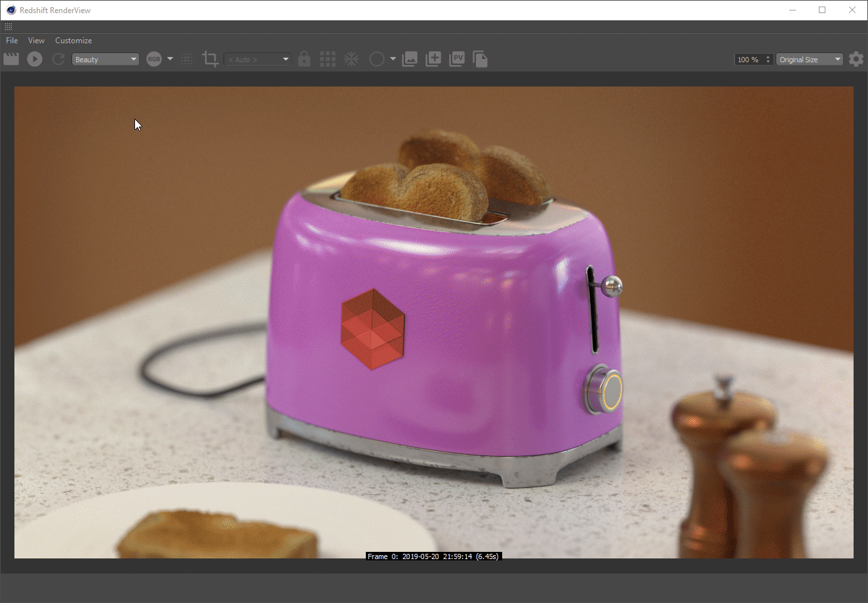Open the settings gear icon

[x=856, y=59]
